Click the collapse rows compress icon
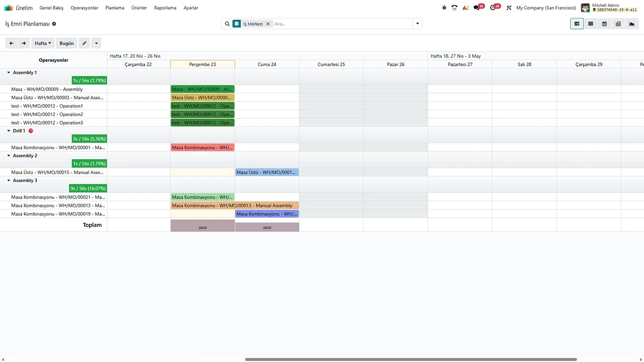The width and height of the screenshot is (644, 362). coord(85,43)
